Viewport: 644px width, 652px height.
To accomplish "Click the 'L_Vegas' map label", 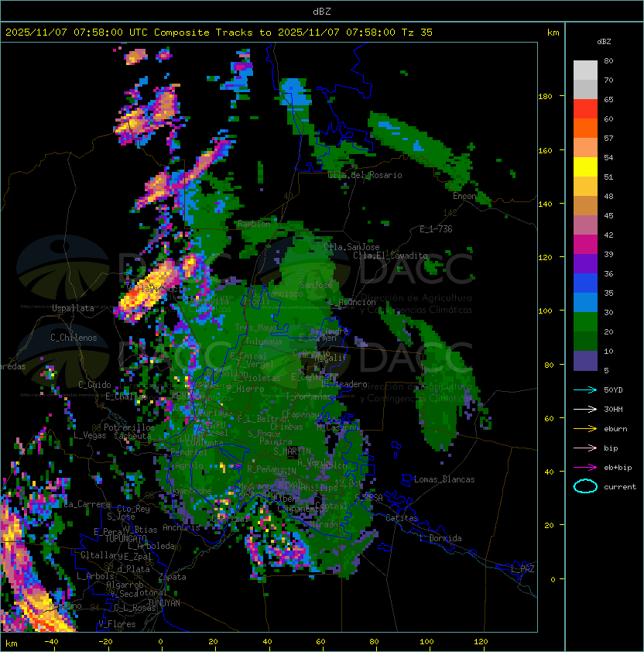I will [90, 435].
